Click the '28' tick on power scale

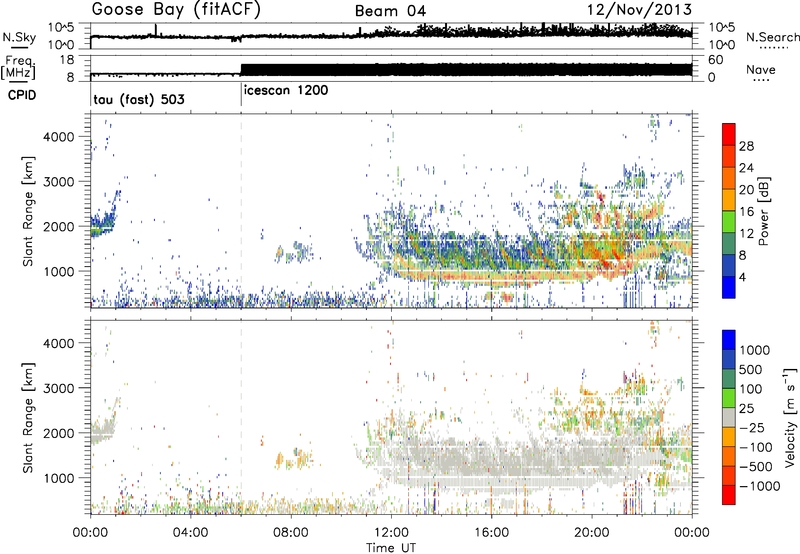746,146
